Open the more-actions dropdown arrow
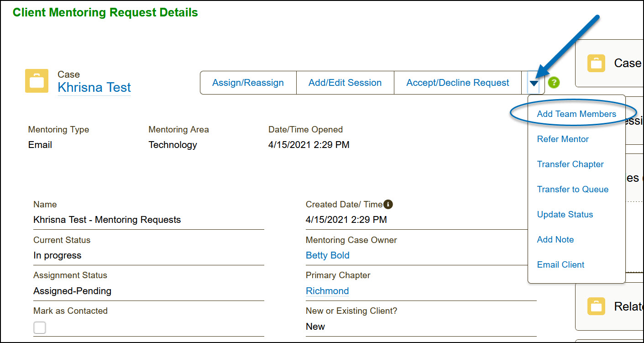 pos(534,83)
